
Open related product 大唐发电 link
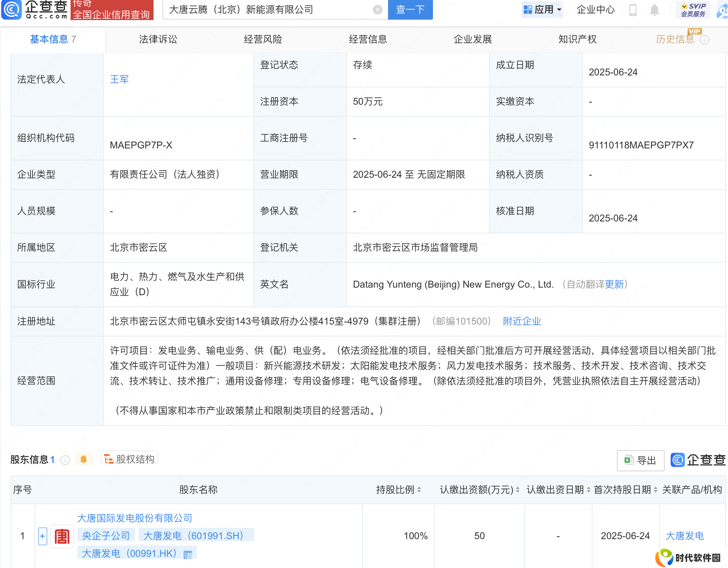(685, 536)
